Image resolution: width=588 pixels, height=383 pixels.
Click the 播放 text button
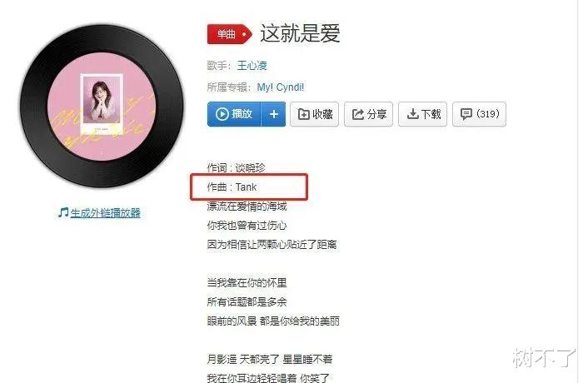(242, 114)
